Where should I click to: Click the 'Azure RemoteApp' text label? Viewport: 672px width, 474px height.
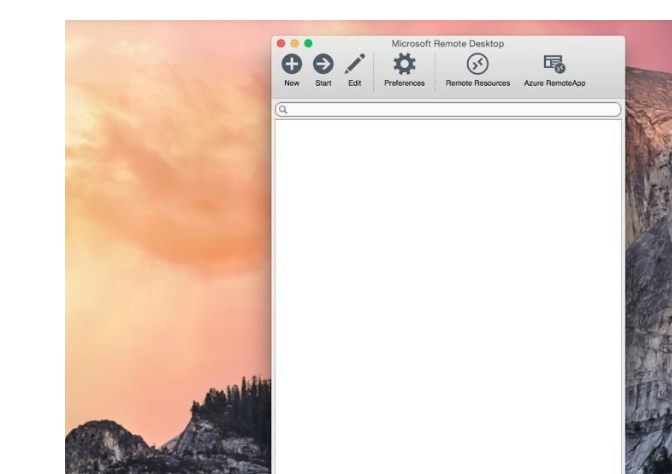pyautogui.click(x=554, y=84)
